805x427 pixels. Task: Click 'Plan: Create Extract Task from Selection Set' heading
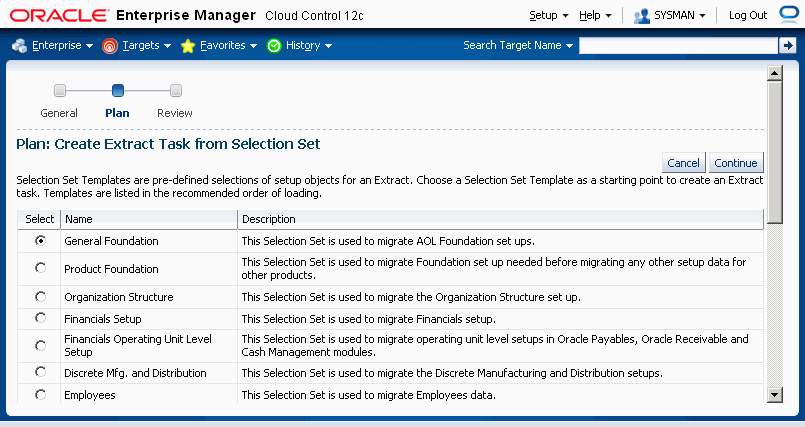tap(168, 144)
